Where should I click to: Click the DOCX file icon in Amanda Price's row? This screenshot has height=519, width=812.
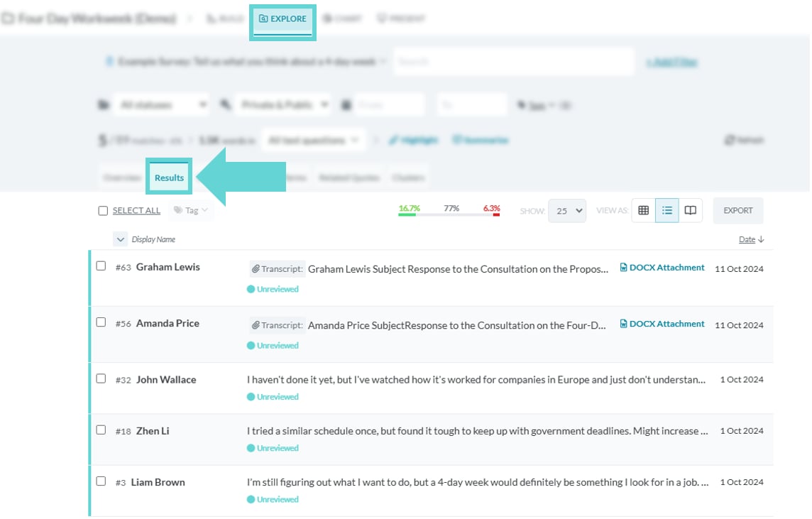(623, 324)
